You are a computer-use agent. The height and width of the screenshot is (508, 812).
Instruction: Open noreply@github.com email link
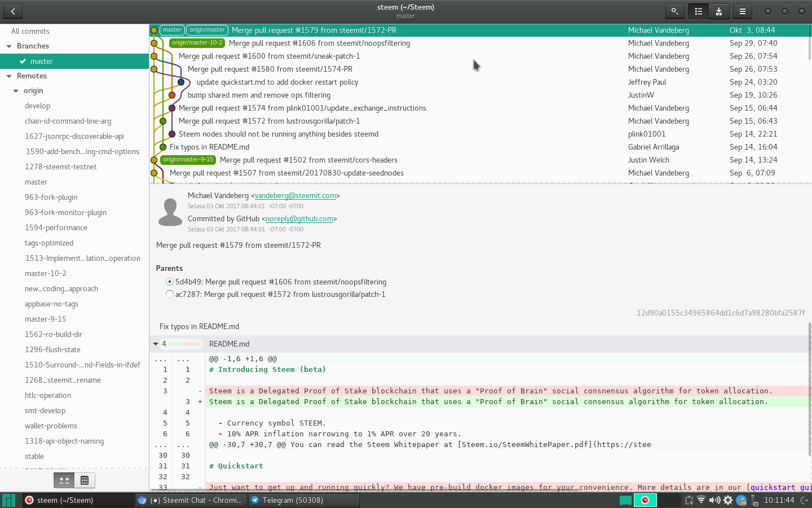click(x=299, y=218)
